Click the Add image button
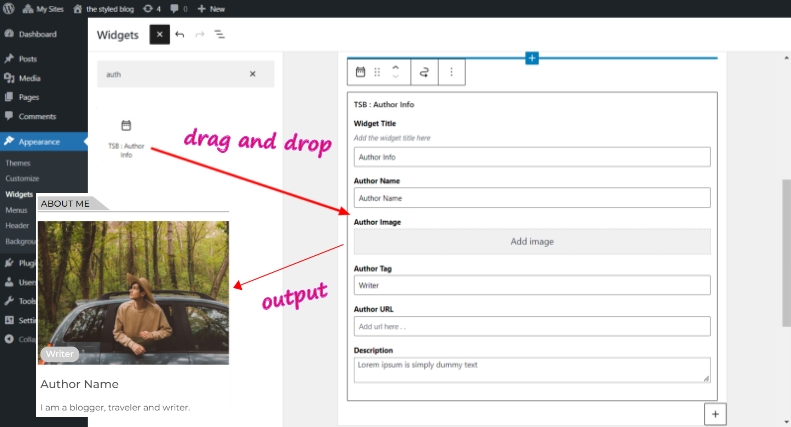 (x=532, y=241)
